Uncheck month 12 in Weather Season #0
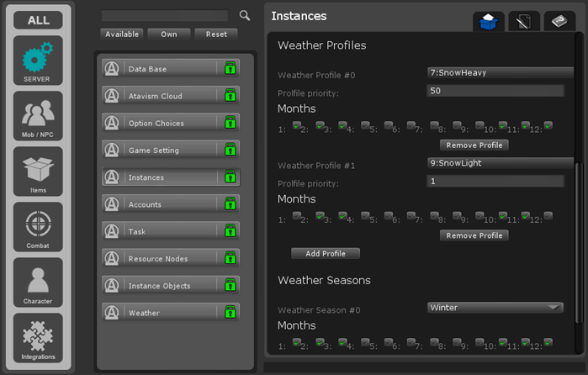 pos(548,342)
